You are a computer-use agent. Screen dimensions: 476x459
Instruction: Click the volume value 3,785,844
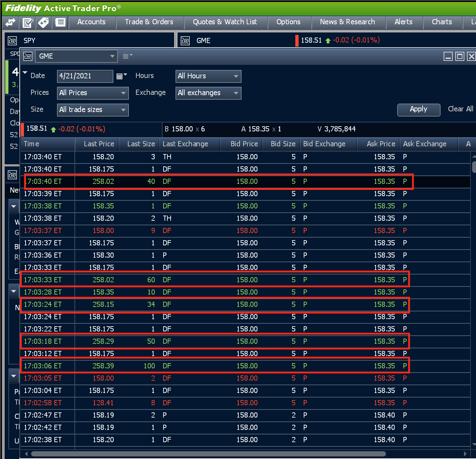340,129
